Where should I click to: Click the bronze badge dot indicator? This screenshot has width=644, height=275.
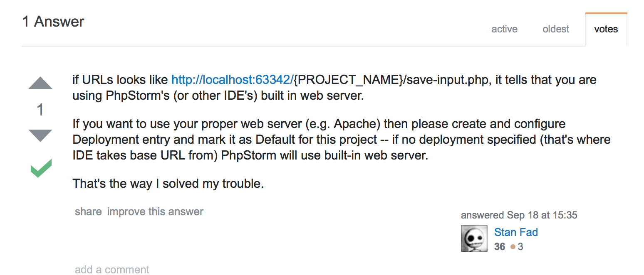click(513, 247)
